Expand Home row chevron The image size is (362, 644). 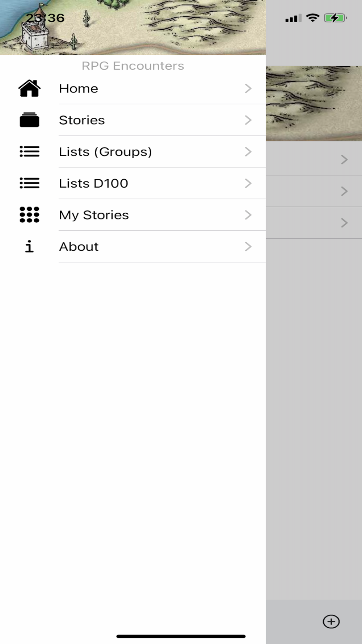[248, 88]
